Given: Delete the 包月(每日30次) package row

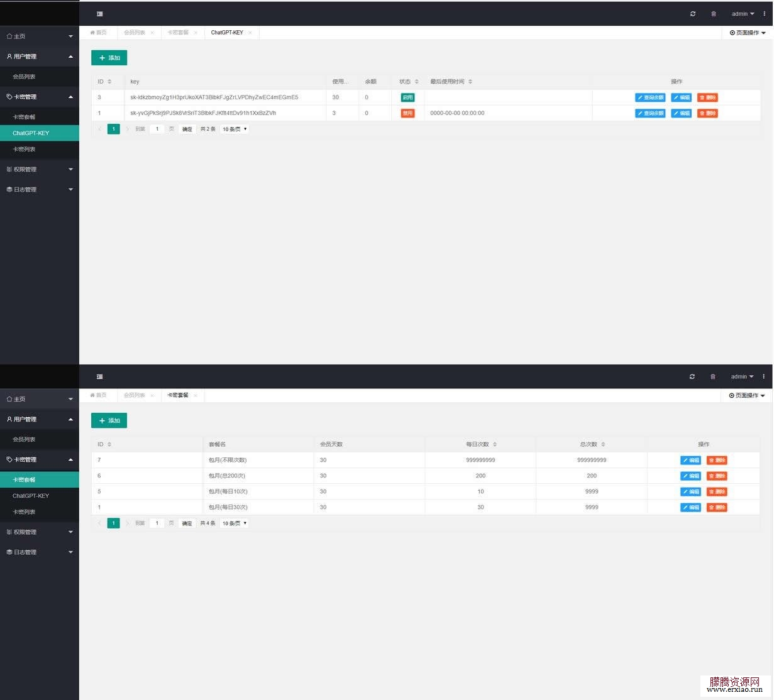Looking at the screenshot, I should point(717,507).
